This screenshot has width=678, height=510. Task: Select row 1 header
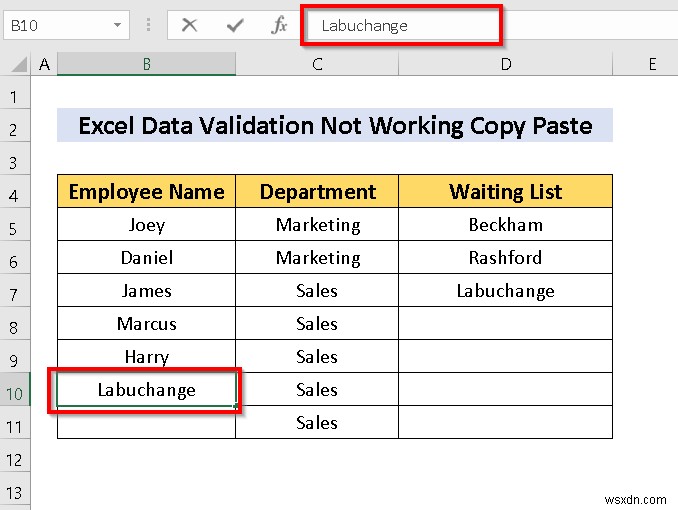(x=15, y=92)
